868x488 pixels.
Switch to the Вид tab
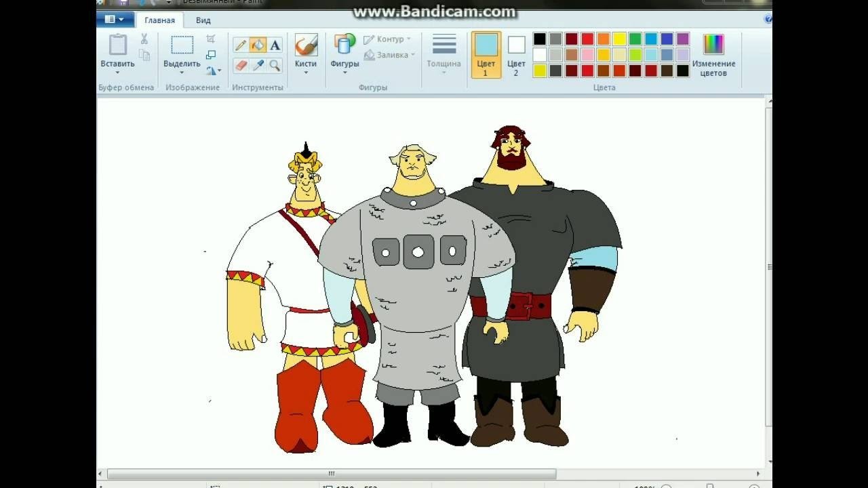pos(203,20)
